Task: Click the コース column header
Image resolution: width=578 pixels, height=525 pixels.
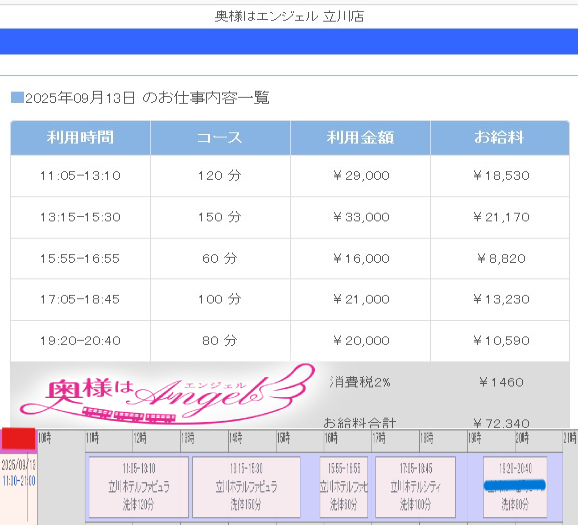Action: pyautogui.click(x=220, y=138)
